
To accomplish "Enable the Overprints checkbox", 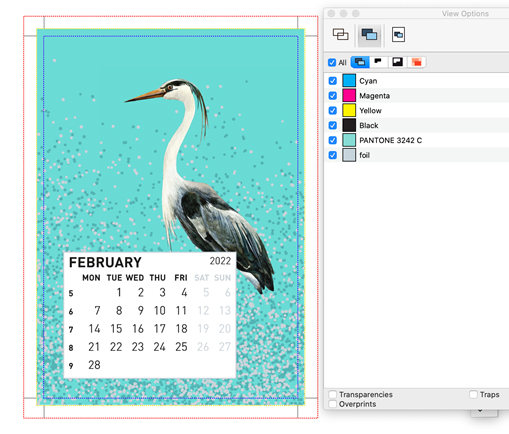I will point(333,404).
